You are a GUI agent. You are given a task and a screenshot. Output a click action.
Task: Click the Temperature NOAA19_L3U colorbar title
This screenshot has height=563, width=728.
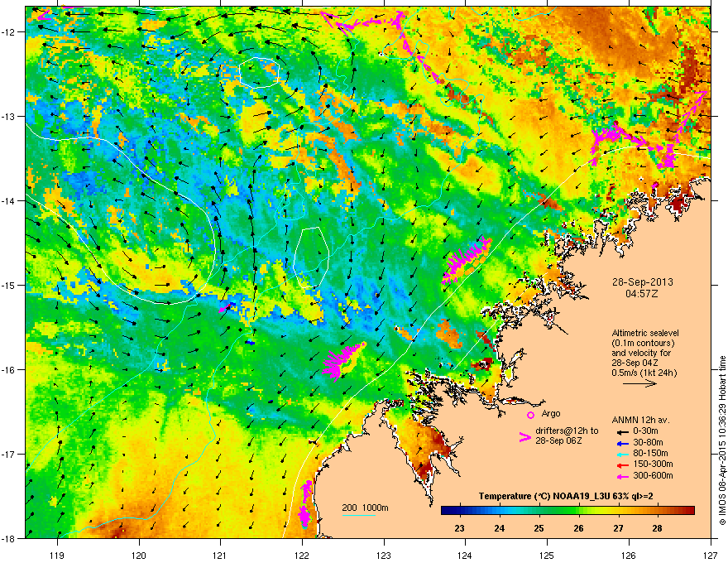click(566, 497)
